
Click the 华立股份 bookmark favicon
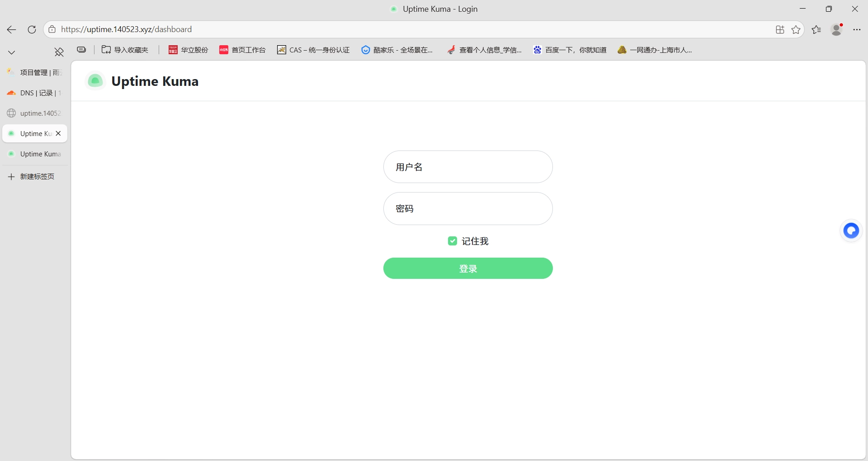pyautogui.click(x=173, y=50)
